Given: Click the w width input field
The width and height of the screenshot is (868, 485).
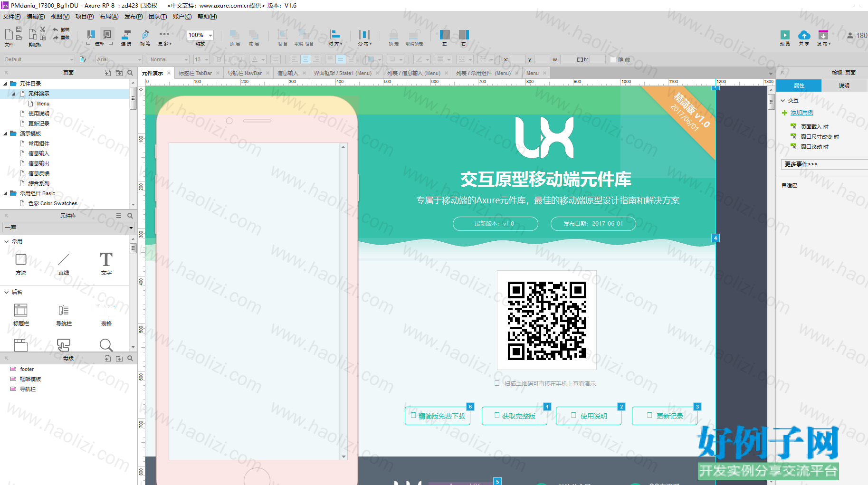Looking at the screenshot, I should 568,59.
